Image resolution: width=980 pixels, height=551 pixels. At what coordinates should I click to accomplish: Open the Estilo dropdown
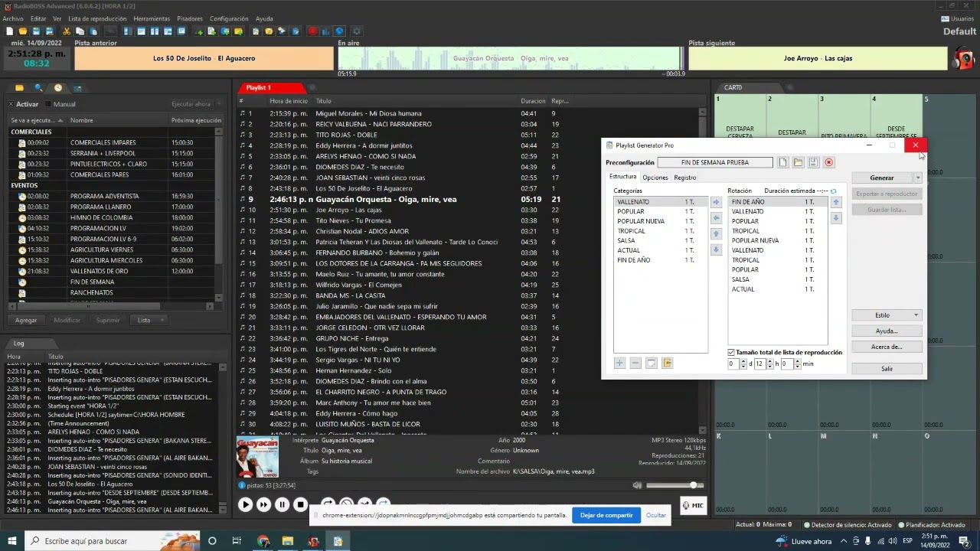(887, 315)
